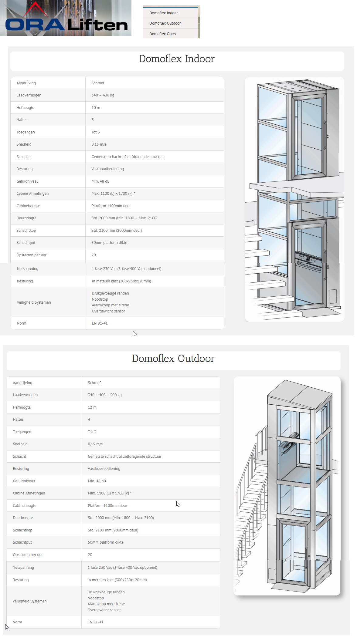Click the Domoflex Outdoor heading

[173, 359]
